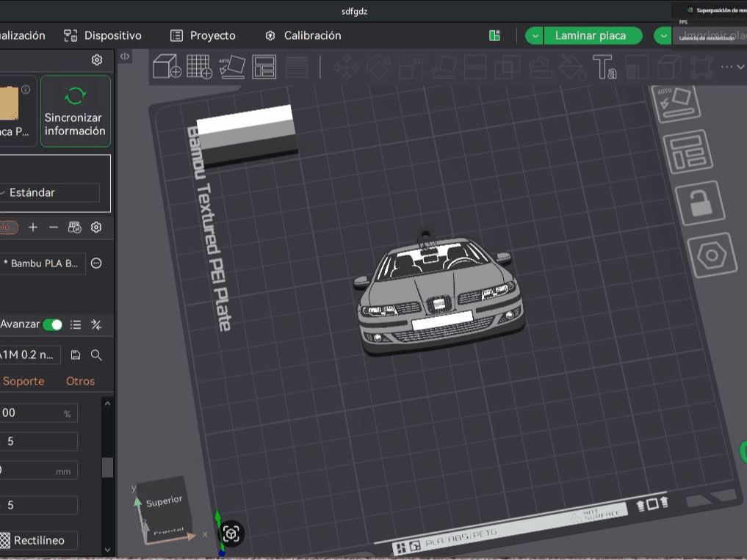The width and height of the screenshot is (747, 560).
Task: Arrange all objects using toolbar layout icon
Action: 264,67
